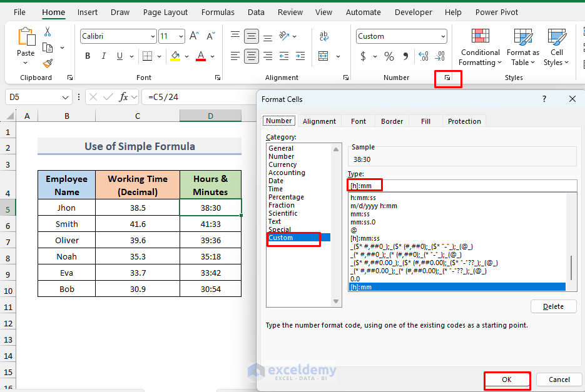Apply accounting dollar format

point(363,56)
